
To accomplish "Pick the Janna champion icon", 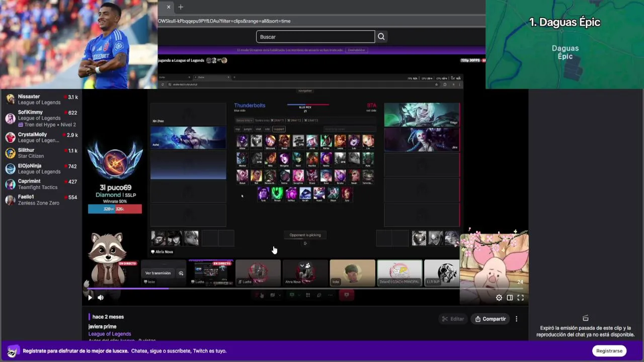I will pos(312,141).
